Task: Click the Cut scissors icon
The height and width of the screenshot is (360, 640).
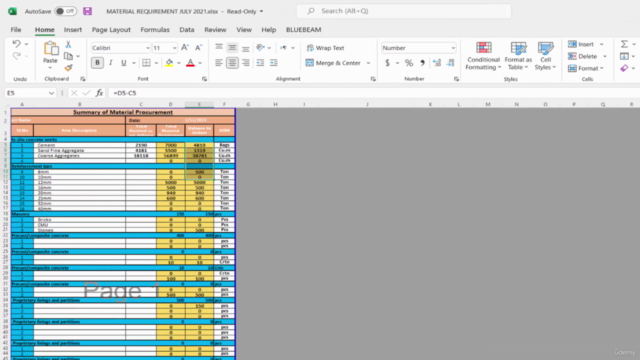Action: 68,44
